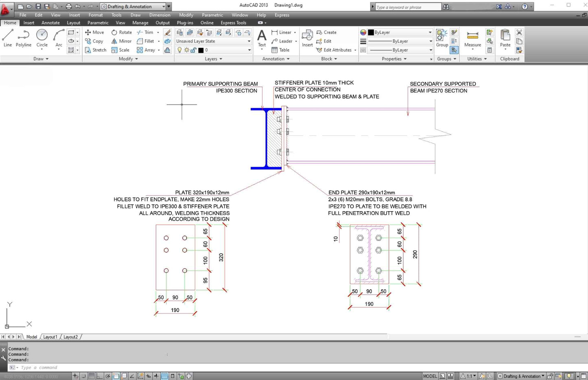
Task: Click the Stretch tool
Action: point(96,50)
